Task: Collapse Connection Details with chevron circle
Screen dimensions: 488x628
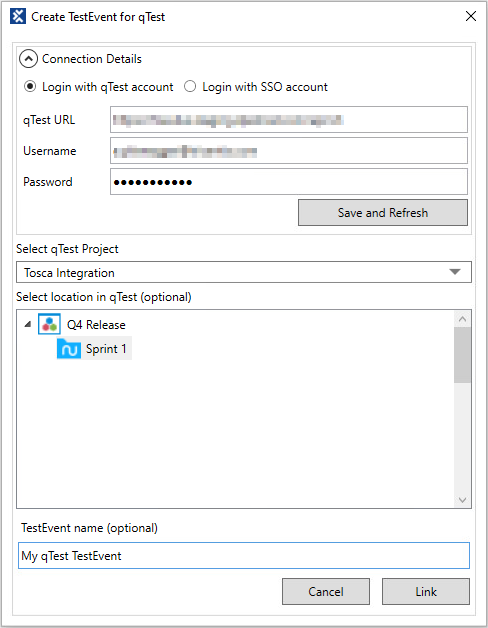Action: pyautogui.click(x=28, y=59)
